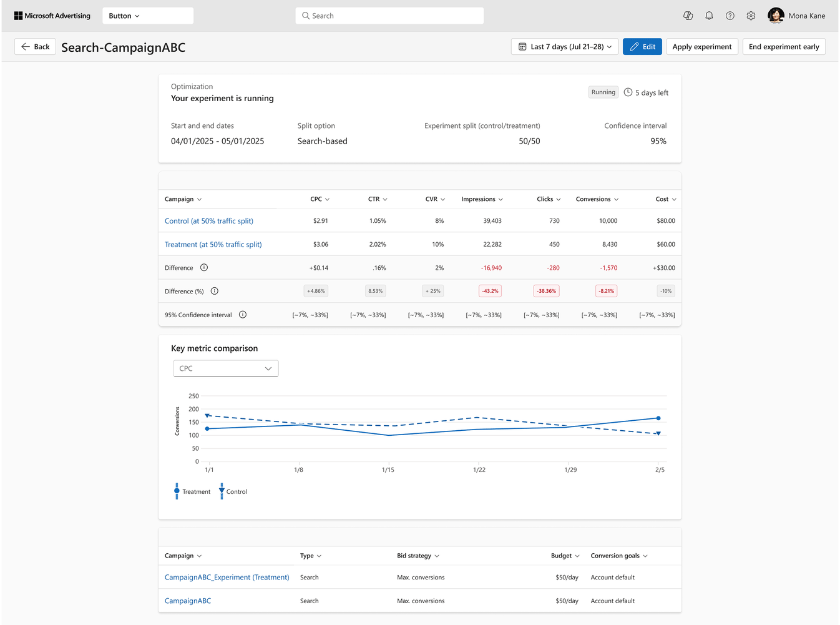Open the Copilot icon in header
This screenshot has width=840, height=625.
click(688, 16)
